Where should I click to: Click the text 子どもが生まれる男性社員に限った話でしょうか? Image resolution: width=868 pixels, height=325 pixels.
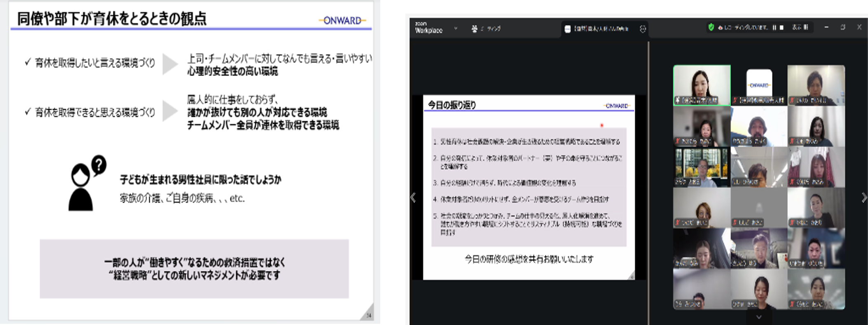[201, 180]
